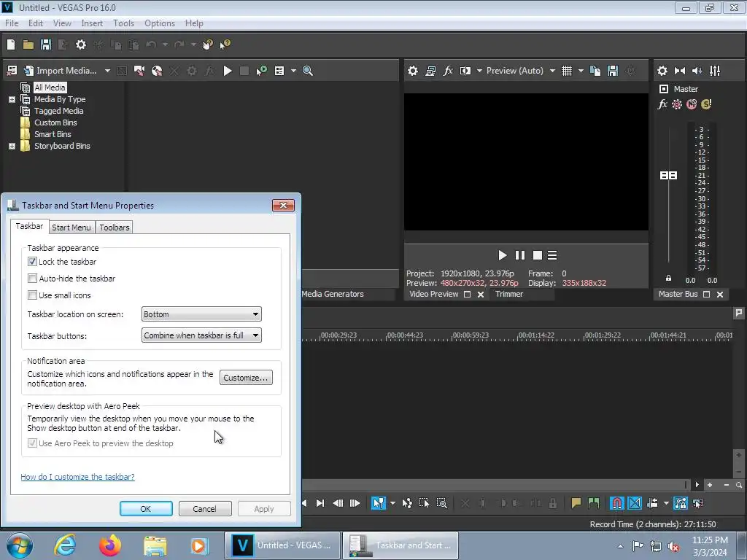747x560 pixels.
Task: Open Video Preview settings gear
Action: click(x=413, y=71)
